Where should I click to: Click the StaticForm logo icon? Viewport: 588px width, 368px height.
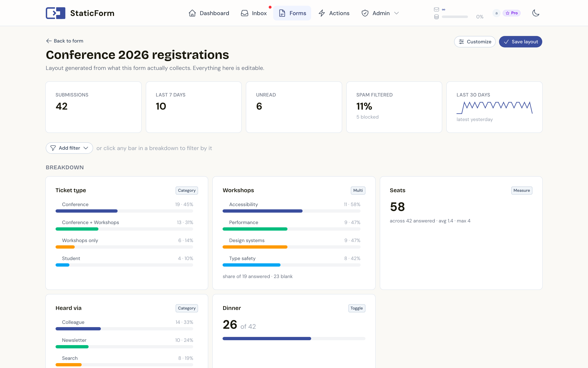click(55, 13)
